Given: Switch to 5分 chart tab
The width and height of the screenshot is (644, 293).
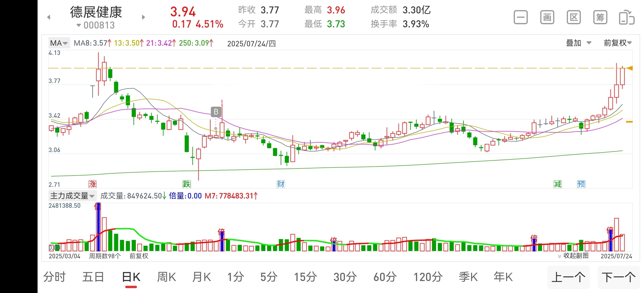Looking at the screenshot, I should point(269,277).
